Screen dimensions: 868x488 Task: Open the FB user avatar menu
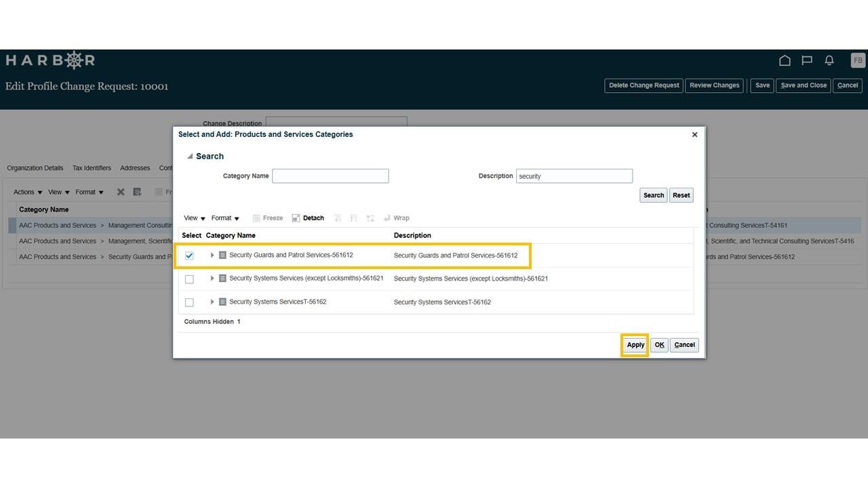(x=858, y=60)
